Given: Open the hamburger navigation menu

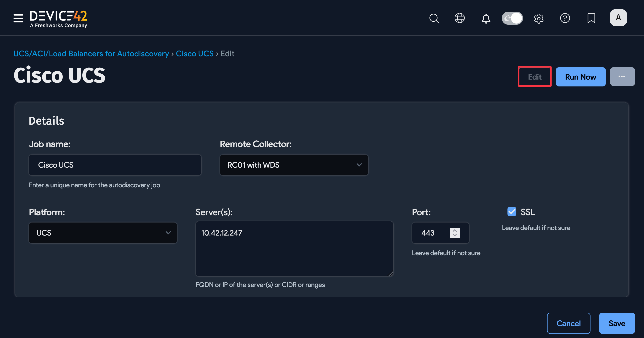Looking at the screenshot, I should tap(18, 18).
